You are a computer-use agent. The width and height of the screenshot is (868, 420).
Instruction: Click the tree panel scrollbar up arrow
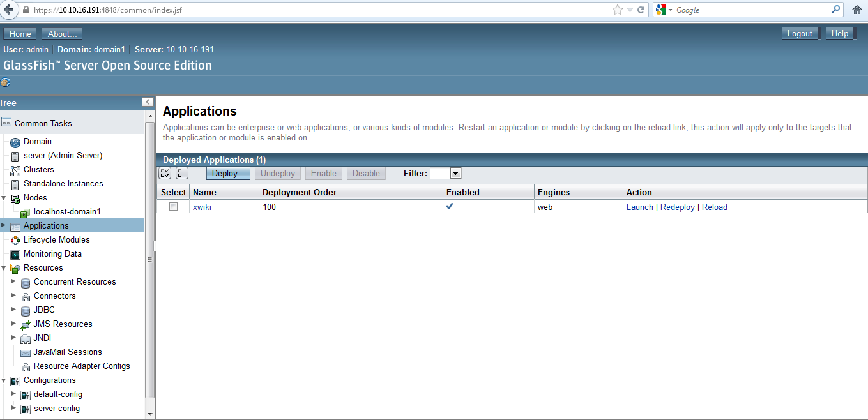(x=150, y=117)
